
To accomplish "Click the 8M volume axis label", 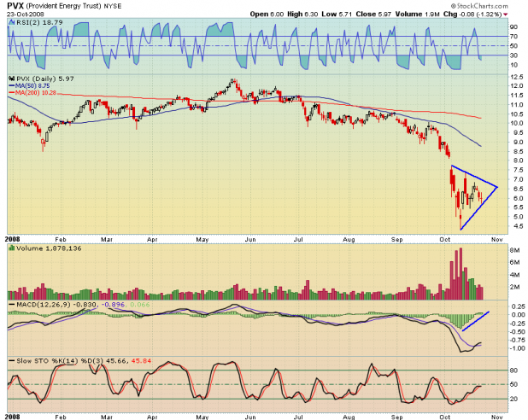I will (x=514, y=250).
